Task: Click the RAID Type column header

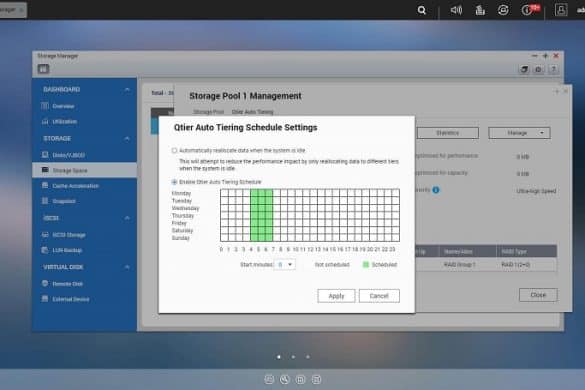Action: tap(526, 252)
